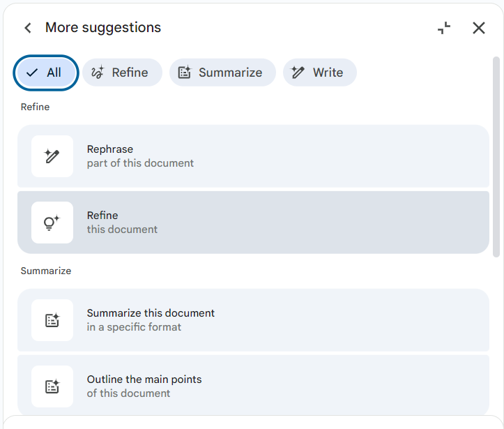This screenshot has height=429, width=504.
Task: Enable the Refine filter chip
Action: 122,73
